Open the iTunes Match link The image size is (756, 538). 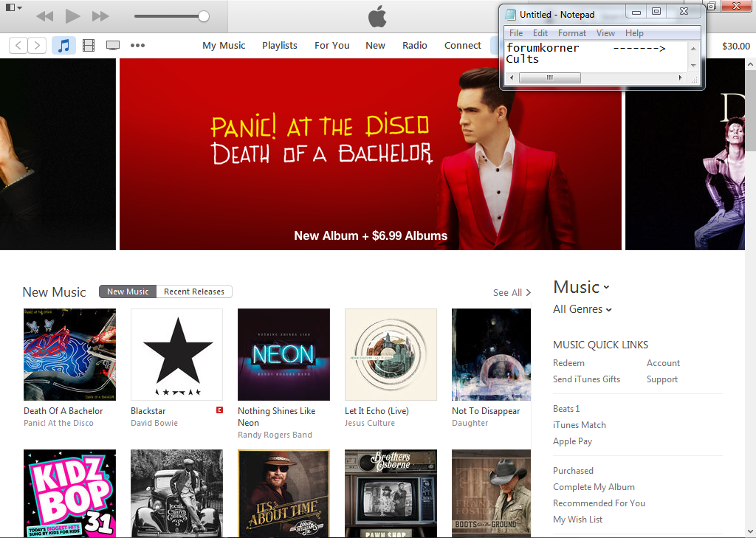tap(579, 425)
